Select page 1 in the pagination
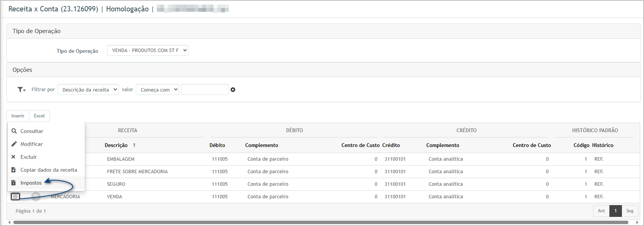The width and height of the screenshot is (644, 226). (615, 211)
